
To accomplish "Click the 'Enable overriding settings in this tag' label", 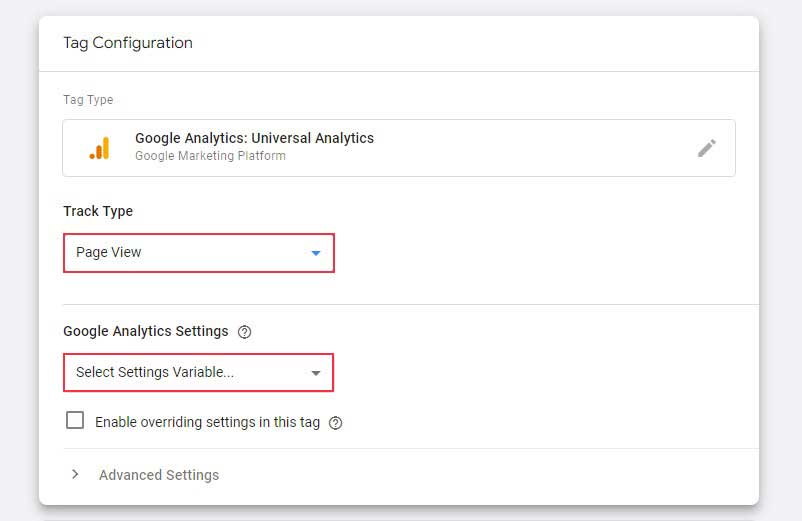I will coord(207,422).
